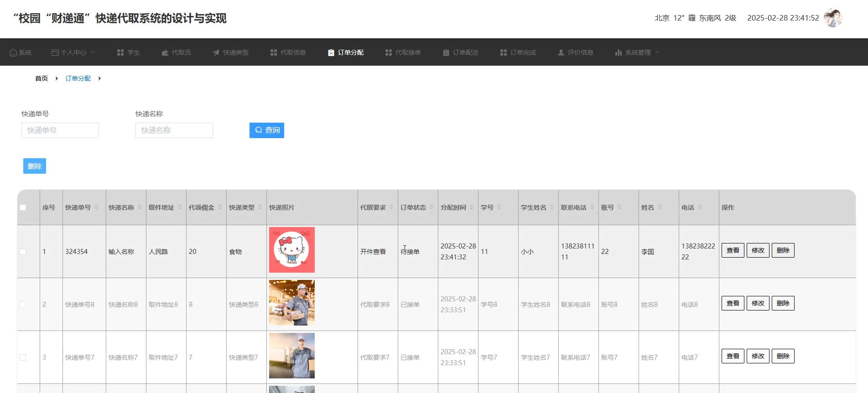Open the 代取员 menu
868x393 pixels.
(177, 52)
